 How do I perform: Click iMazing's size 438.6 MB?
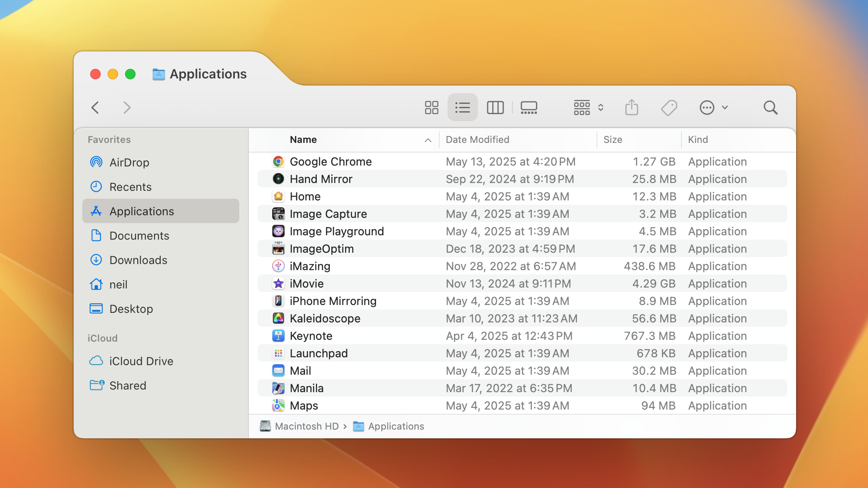tap(650, 266)
